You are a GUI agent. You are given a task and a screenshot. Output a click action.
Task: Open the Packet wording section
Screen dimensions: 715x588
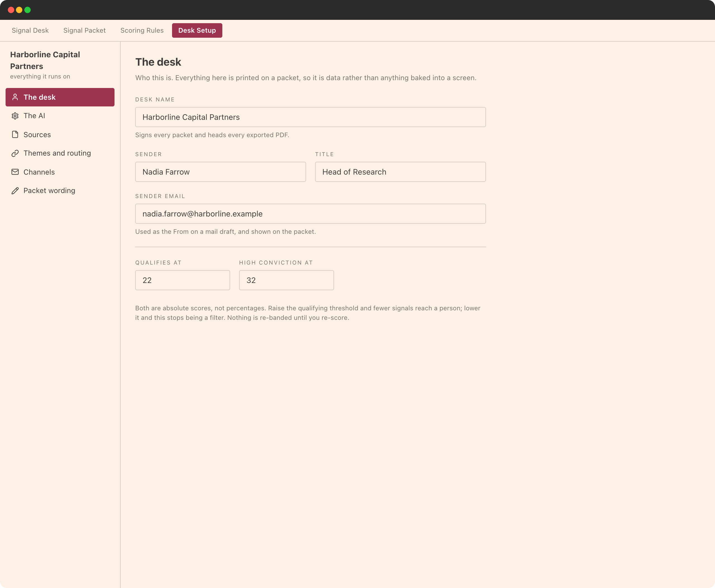point(60,191)
